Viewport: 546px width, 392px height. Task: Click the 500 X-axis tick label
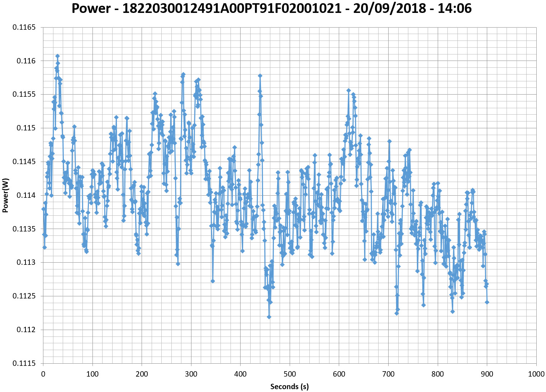(x=290, y=374)
